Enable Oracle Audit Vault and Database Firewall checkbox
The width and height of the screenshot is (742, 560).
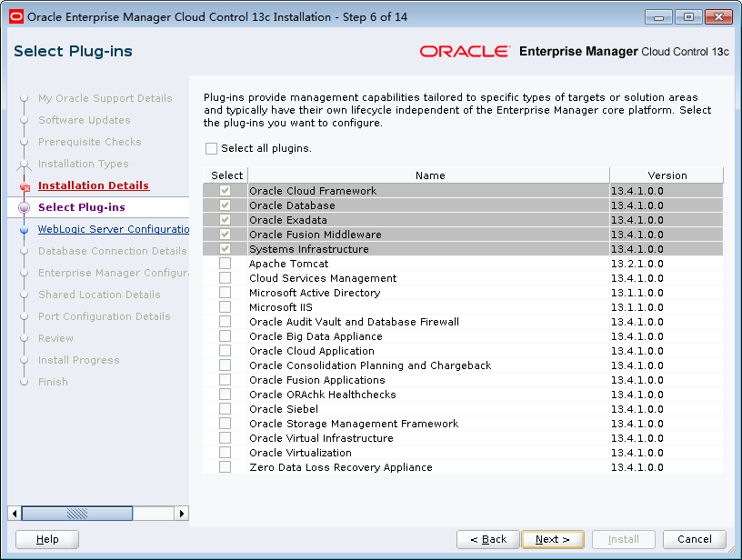(226, 322)
